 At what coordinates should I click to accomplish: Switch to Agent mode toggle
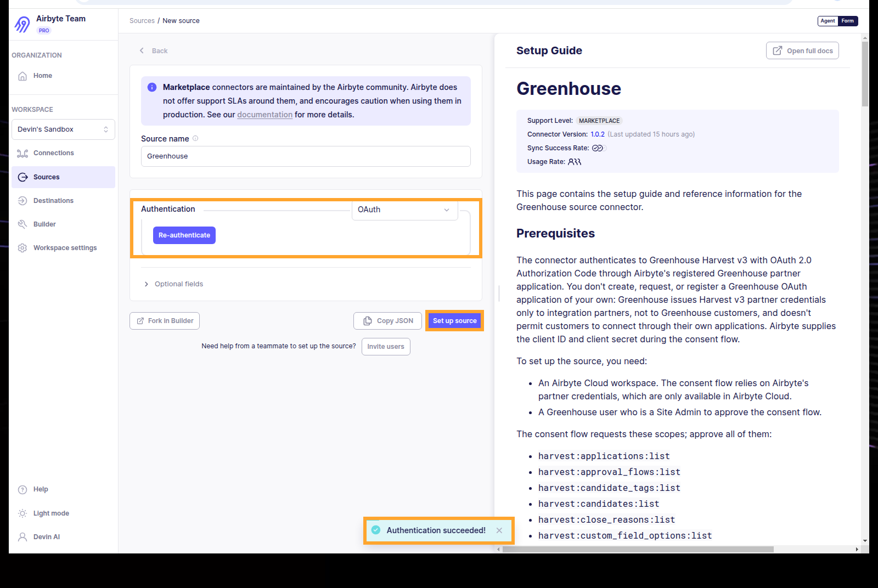[x=828, y=21]
